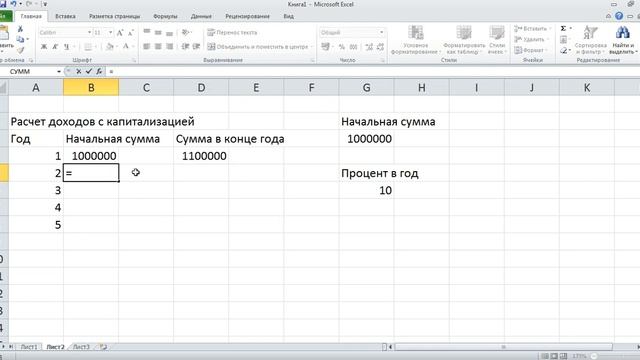Open the Name Box СУММ dropdown arrow
640x360 pixels.
point(59,71)
